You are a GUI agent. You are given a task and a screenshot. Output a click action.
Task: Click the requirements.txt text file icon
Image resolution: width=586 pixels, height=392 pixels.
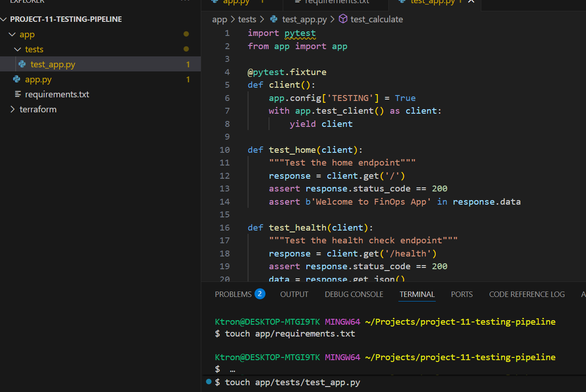18,95
